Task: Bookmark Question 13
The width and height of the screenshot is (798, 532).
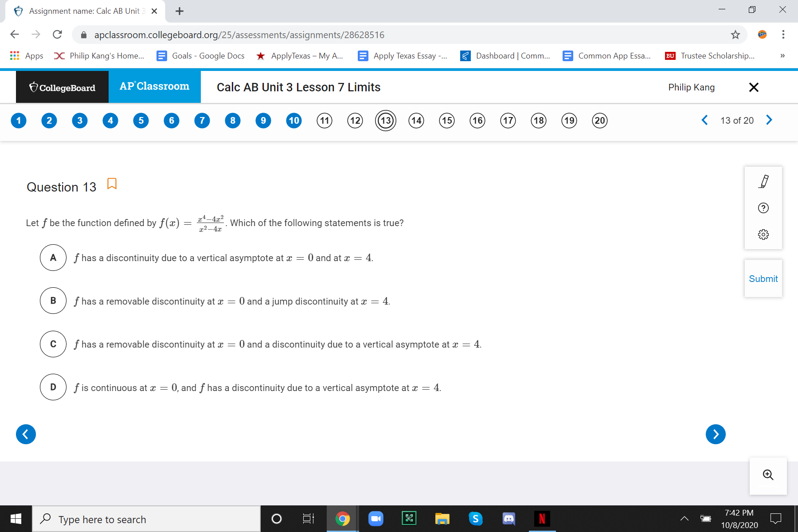Action: (111, 184)
